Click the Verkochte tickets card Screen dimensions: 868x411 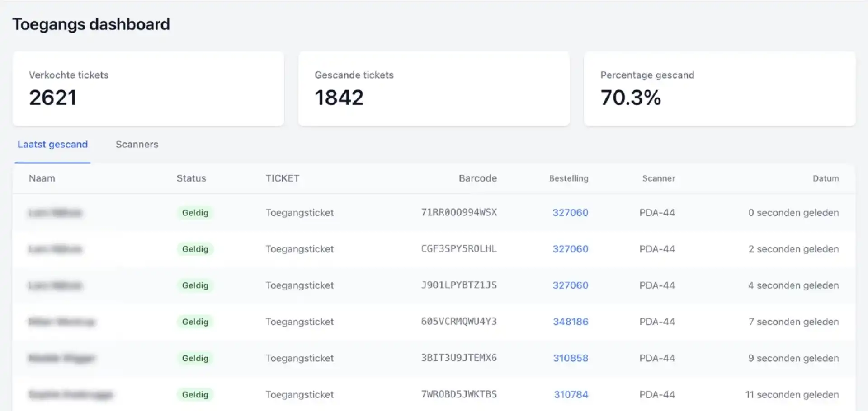click(x=148, y=89)
